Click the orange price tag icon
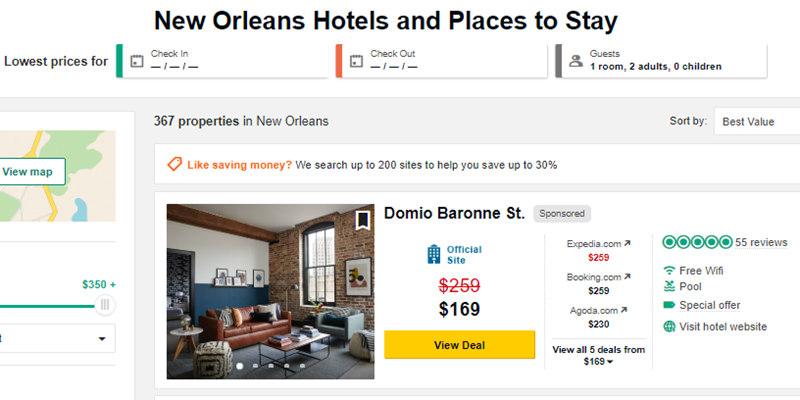 (174, 164)
